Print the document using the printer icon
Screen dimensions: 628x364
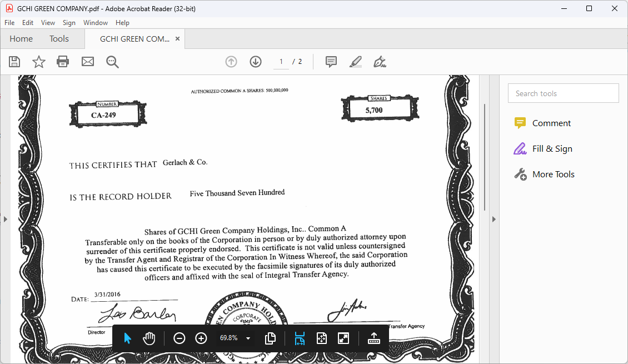63,62
